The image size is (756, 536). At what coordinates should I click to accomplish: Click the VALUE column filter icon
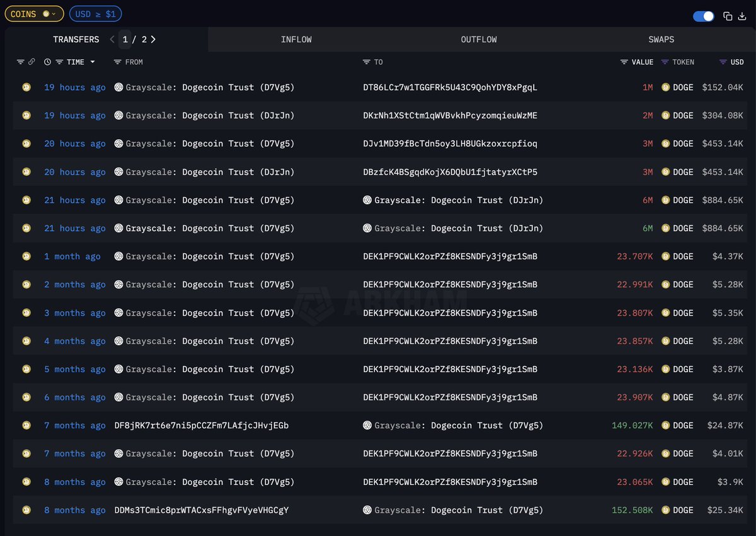[x=624, y=62]
